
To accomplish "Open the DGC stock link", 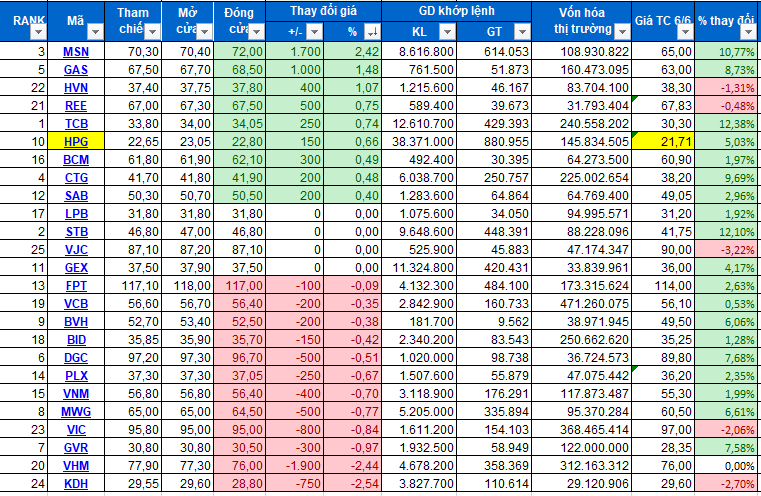I will pyautogui.click(x=76, y=358).
